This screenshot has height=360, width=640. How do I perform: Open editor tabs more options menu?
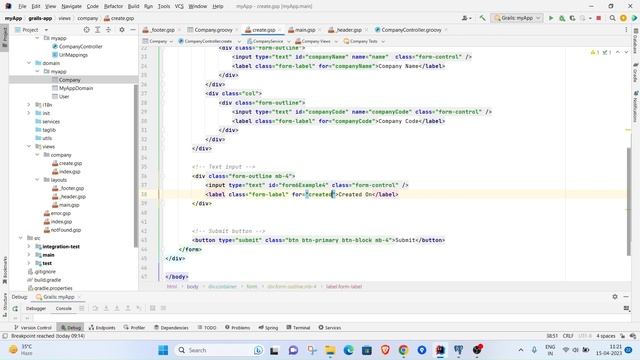point(626,30)
